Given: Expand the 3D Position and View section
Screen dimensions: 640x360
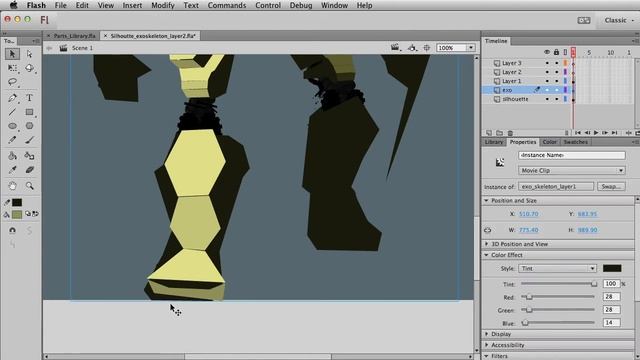Looking at the screenshot, I should pyautogui.click(x=486, y=244).
